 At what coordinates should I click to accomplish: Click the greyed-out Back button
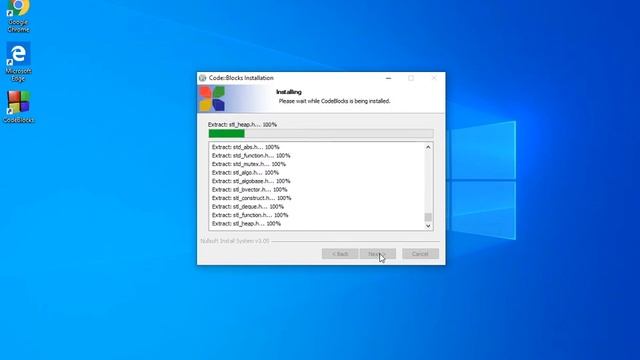pos(340,254)
